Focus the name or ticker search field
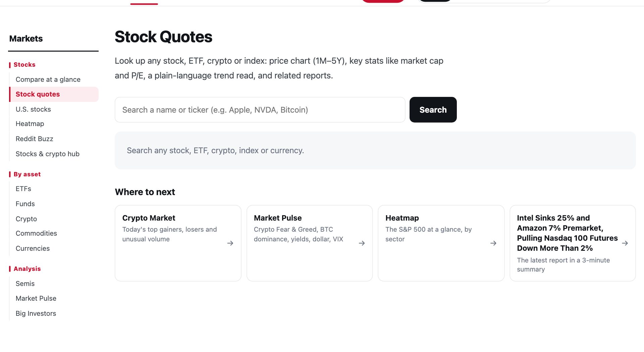Image resolution: width=644 pixels, height=352 pixels. point(260,110)
